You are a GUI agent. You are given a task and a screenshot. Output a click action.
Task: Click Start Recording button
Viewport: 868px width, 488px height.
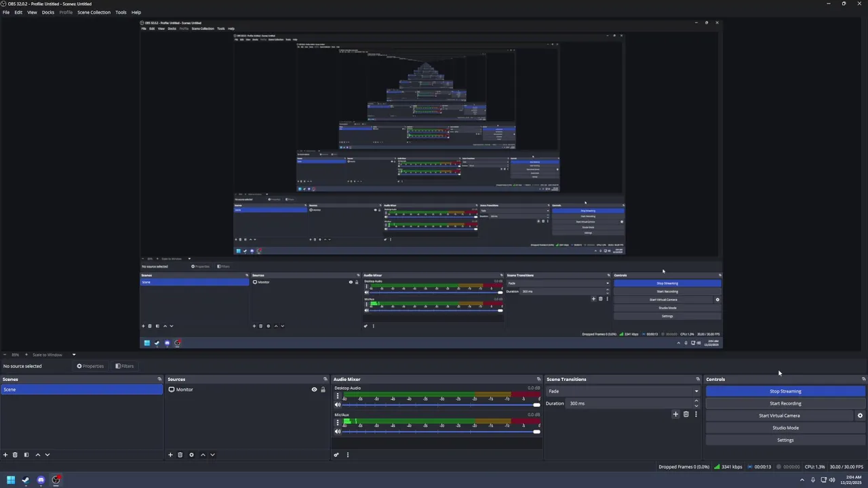(x=785, y=403)
